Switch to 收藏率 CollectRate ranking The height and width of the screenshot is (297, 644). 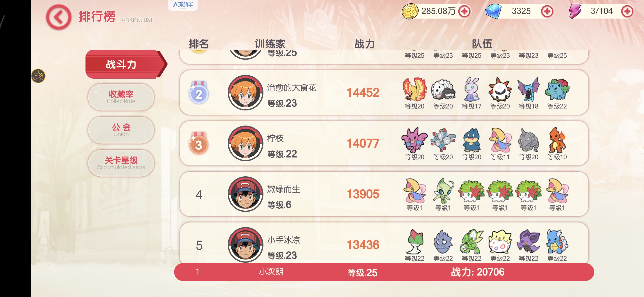(121, 97)
